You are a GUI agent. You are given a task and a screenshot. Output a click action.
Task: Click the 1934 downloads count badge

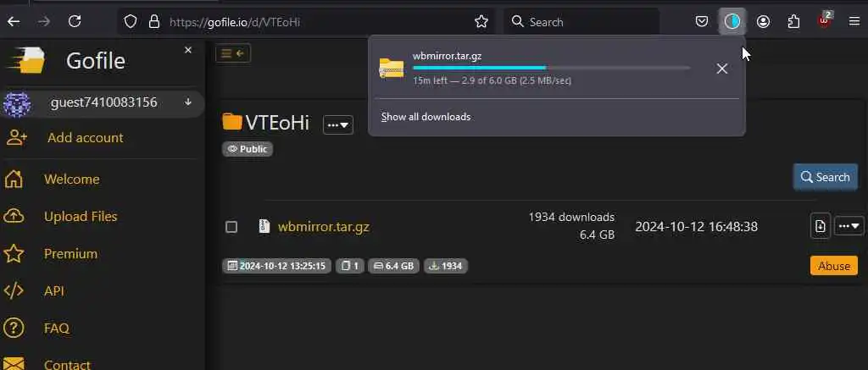[x=446, y=266]
